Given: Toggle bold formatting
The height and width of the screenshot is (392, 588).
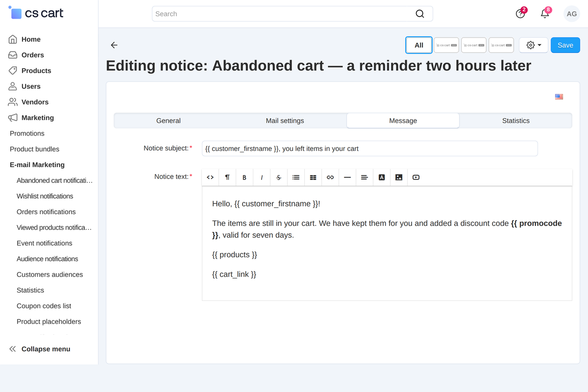Looking at the screenshot, I should tap(245, 177).
